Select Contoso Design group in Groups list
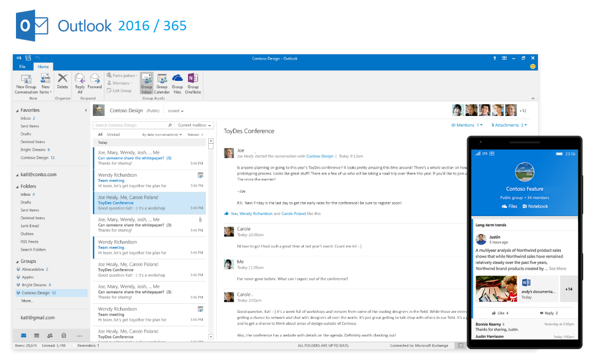 (x=51, y=293)
